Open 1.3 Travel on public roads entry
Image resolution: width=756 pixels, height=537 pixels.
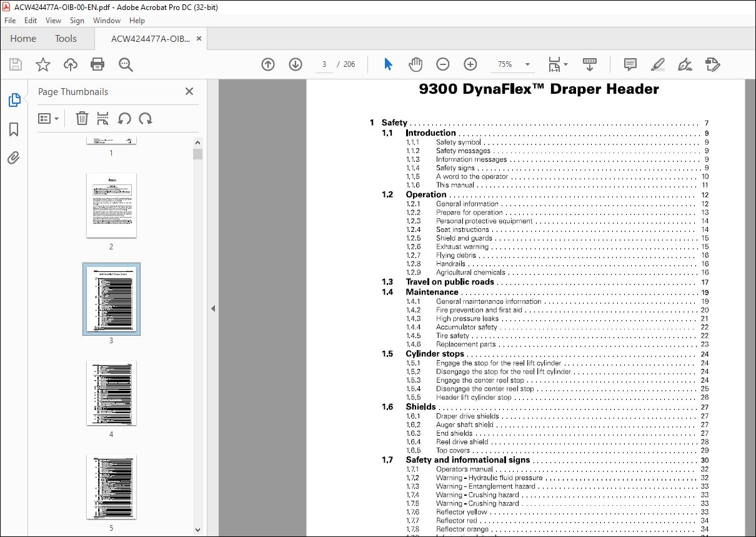pyautogui.click(x=545, y=282)
